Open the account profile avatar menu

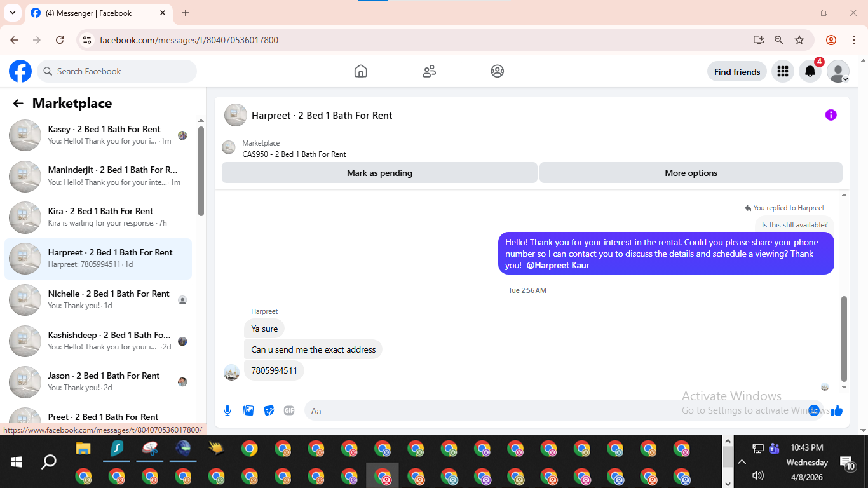tap(838, 72)
